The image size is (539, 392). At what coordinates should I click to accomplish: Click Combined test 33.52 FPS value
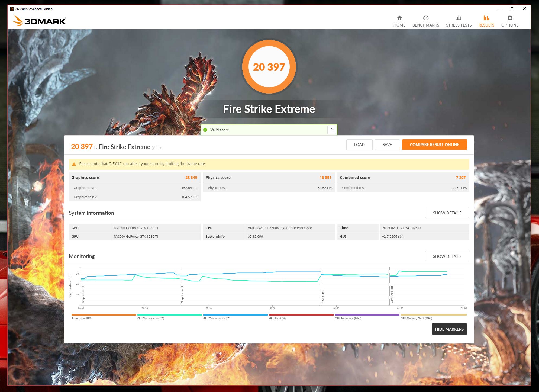459,188
